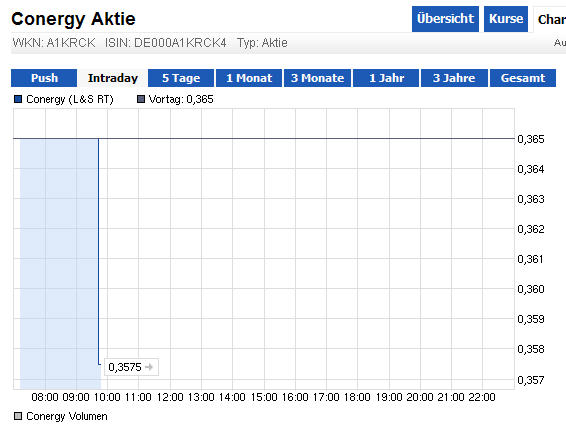Screen dimensions: 566x425
Task: Click the 0,358 y-axis label
Action: (531, 349)
